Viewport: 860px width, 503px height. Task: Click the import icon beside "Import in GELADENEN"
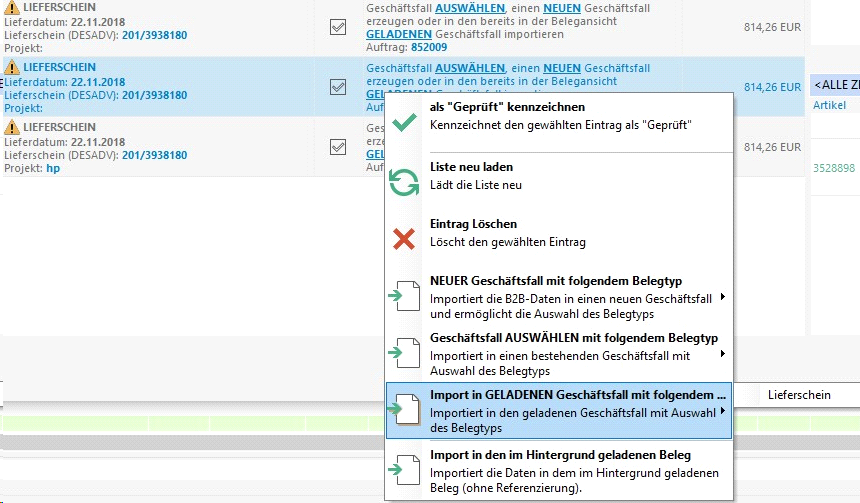tap(404, 410)
